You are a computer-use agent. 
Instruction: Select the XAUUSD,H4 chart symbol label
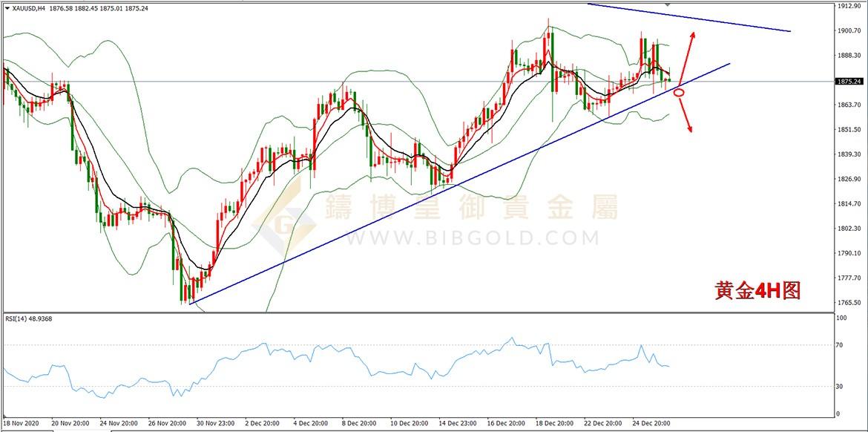coord(27,8)
